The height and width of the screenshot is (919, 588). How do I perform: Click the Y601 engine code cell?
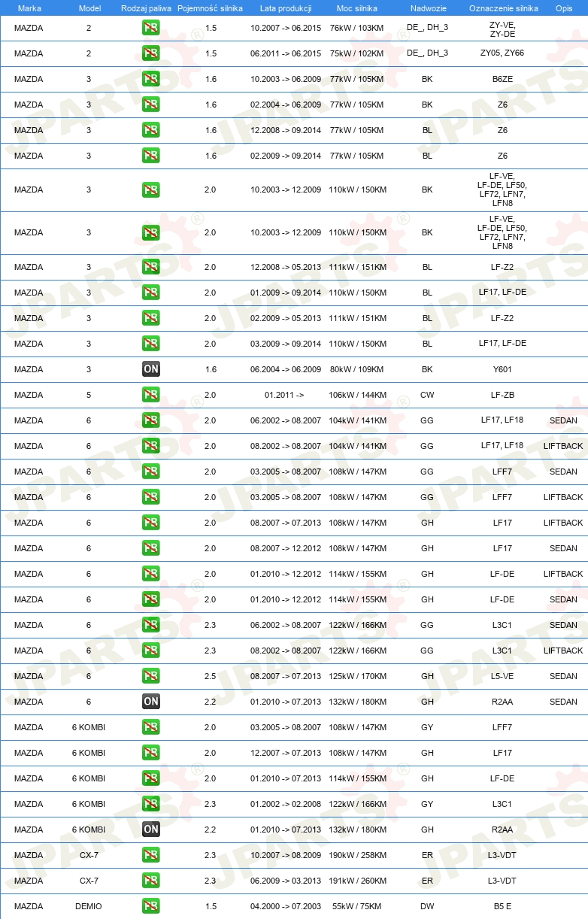pyautogui.click(x=502, y=370)
